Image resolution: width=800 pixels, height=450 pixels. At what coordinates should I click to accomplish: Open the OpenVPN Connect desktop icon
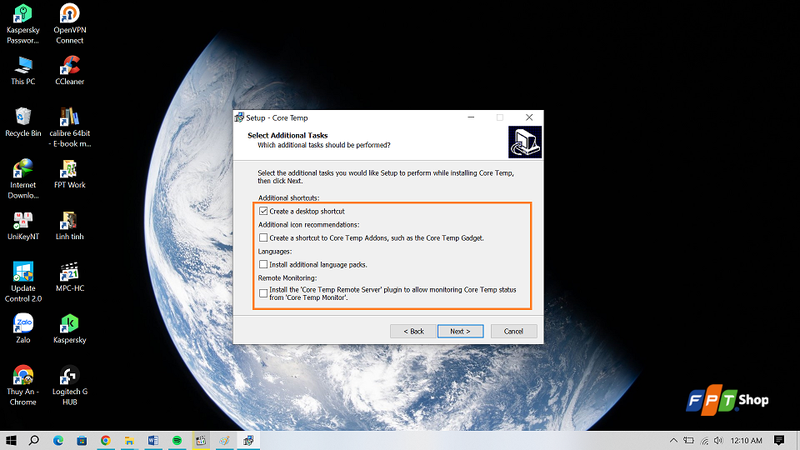pyautogui.click(x=69, y=23)
